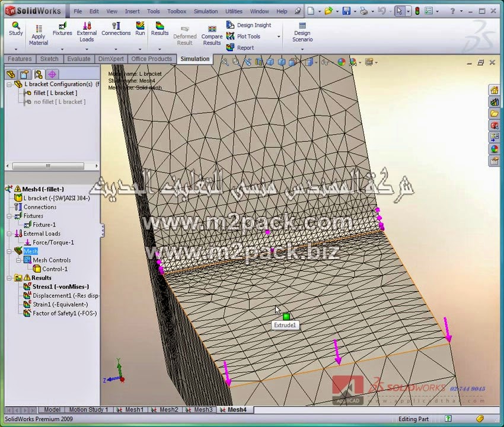
Task: Expand the Study dropdown arrow
Action: 16,49
